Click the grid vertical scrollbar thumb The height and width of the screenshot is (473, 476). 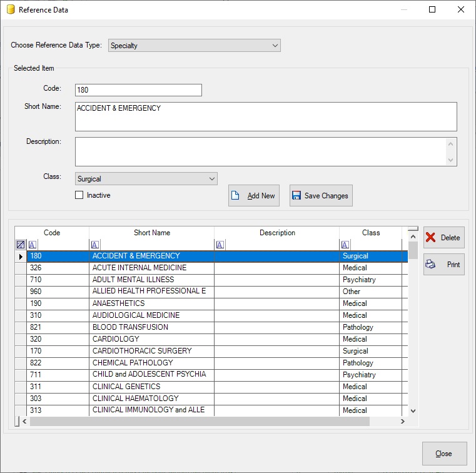[x=413, y=250]
